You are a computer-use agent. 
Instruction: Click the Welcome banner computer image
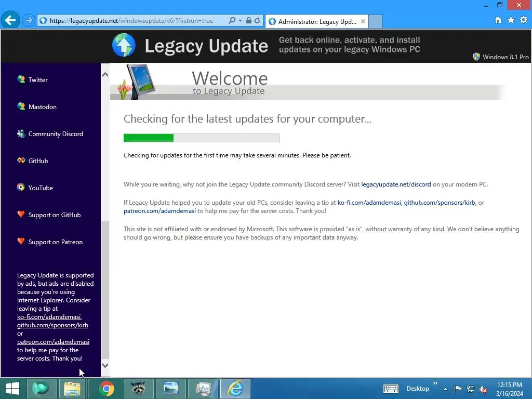(137, 82)
